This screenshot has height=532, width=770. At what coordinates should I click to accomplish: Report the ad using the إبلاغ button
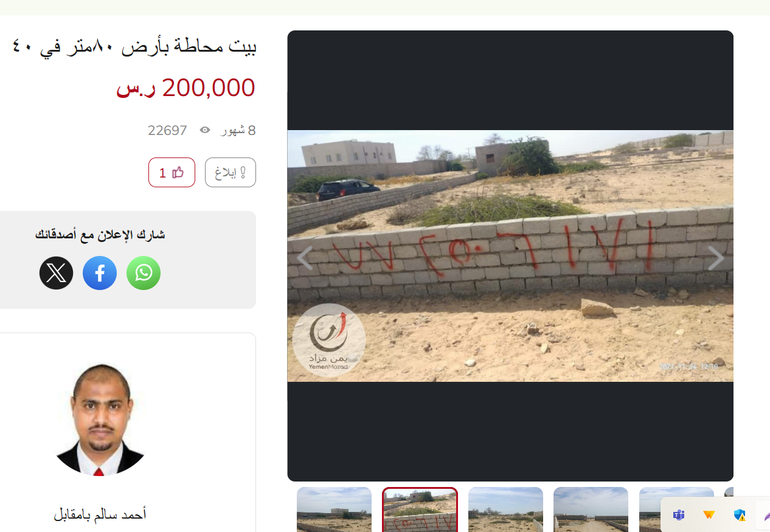(x=231, y=173)
